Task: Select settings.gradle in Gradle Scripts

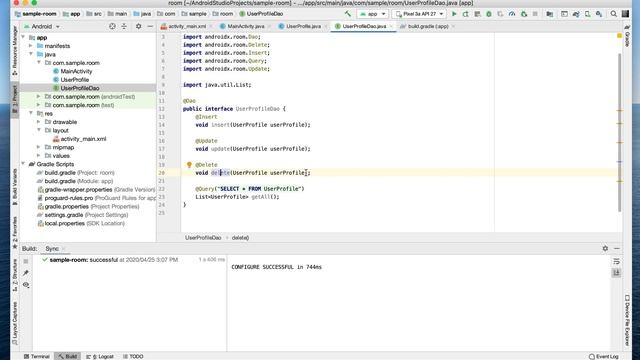Action: [82, 215]
